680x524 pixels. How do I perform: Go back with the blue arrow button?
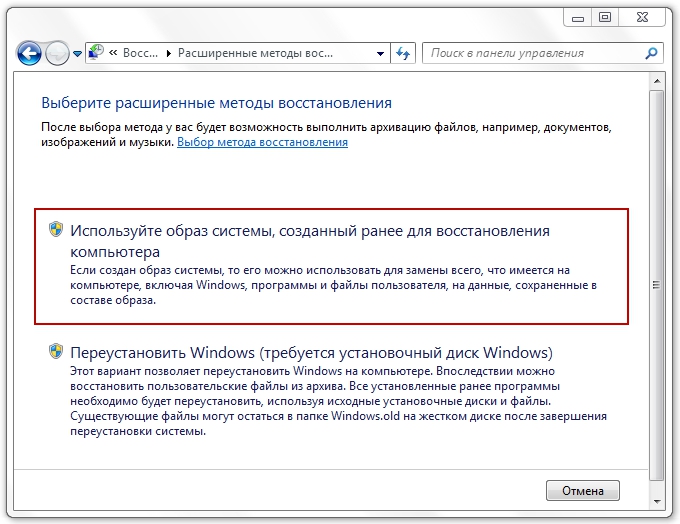29,54
